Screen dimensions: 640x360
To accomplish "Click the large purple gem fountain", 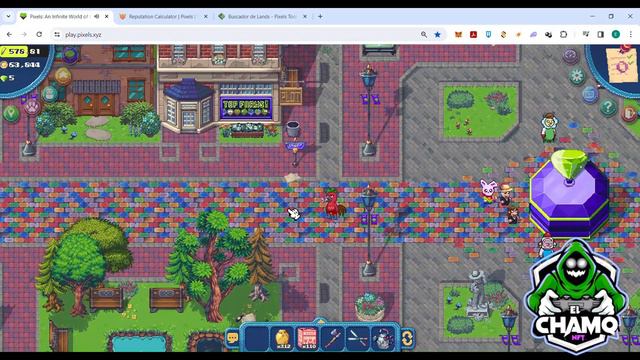I will point(569,193).
